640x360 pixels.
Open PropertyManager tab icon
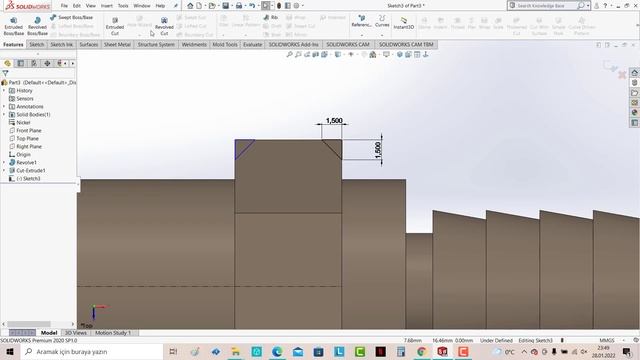pos(20,63)
